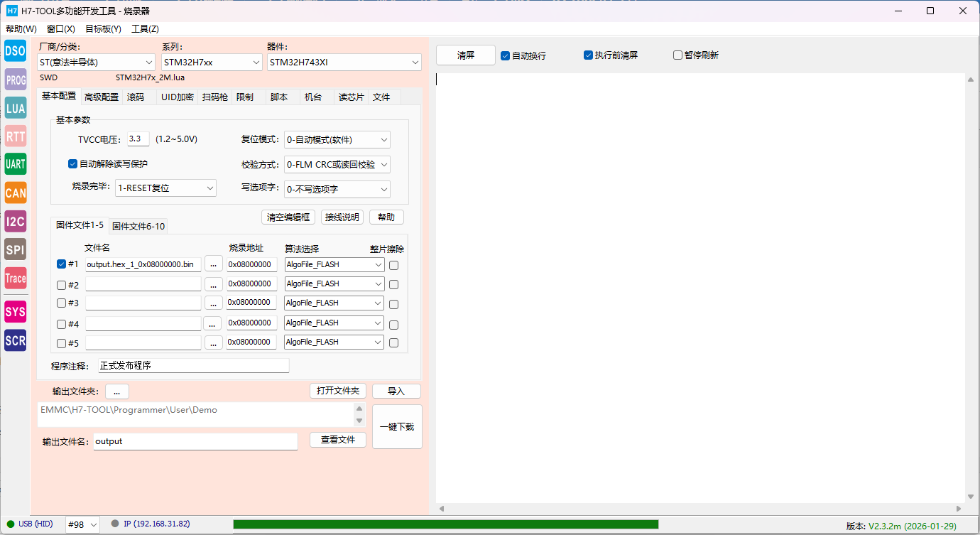Click the 输出文件名 input field
Screen dimensions: 980x535
click(195, 441)
